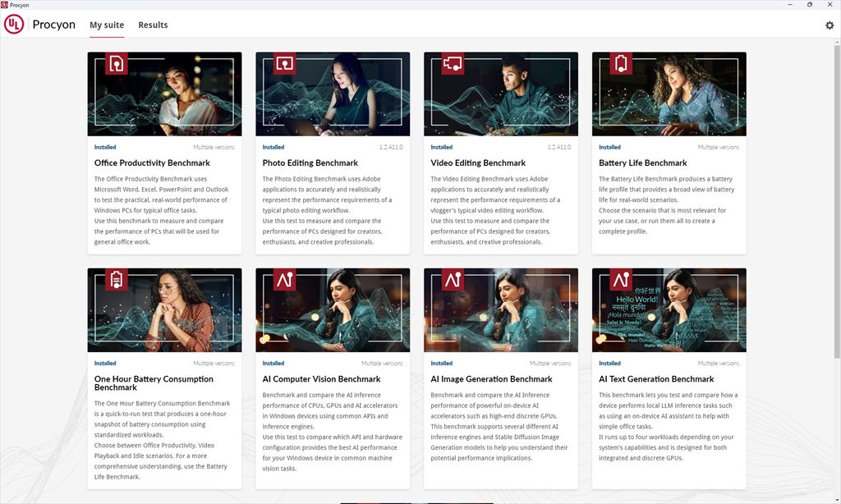Select the AI Computer Vision Benchmark title

[321, 379]
